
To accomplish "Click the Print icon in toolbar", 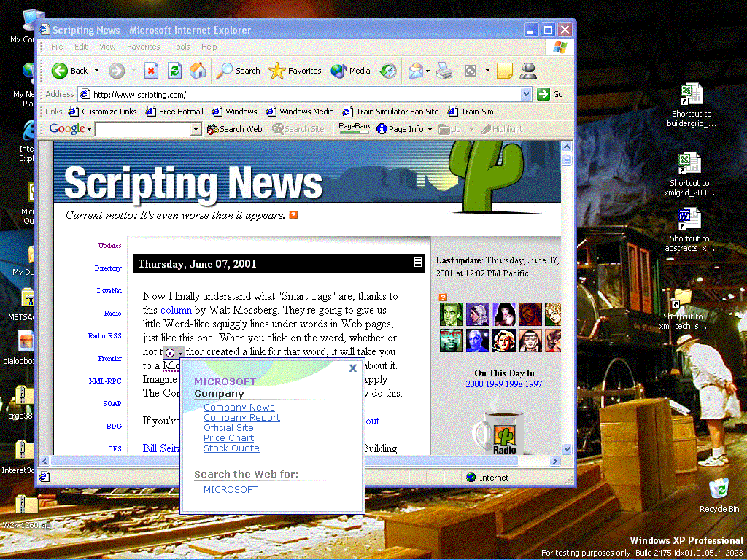I will point(444,71).
